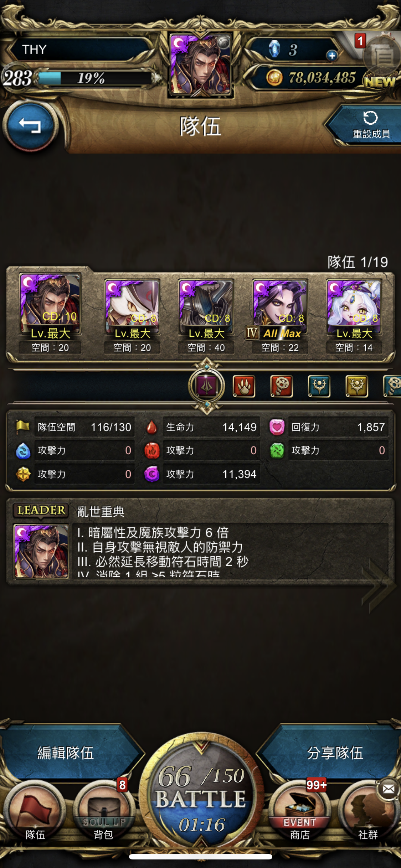Viewport: 401px width, 868px height.
Task: Choose the yellow emblem craft icon
Action: coord(357,387)
